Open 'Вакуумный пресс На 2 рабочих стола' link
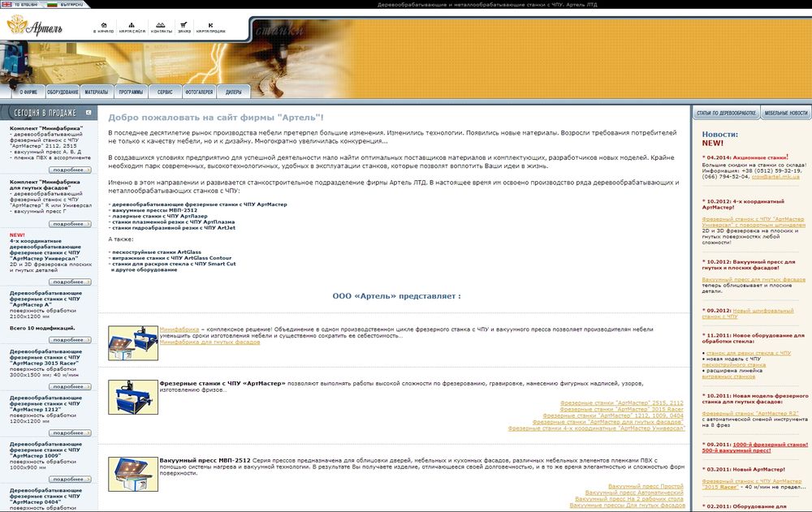Screen dimensions: 812x512 629,499
